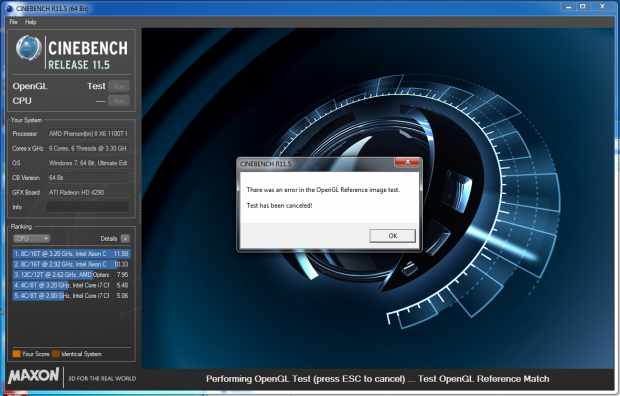The width and height of the screenshot is (620, 396).
Task: Click the MAXON logo
Action: pos(34,375)
